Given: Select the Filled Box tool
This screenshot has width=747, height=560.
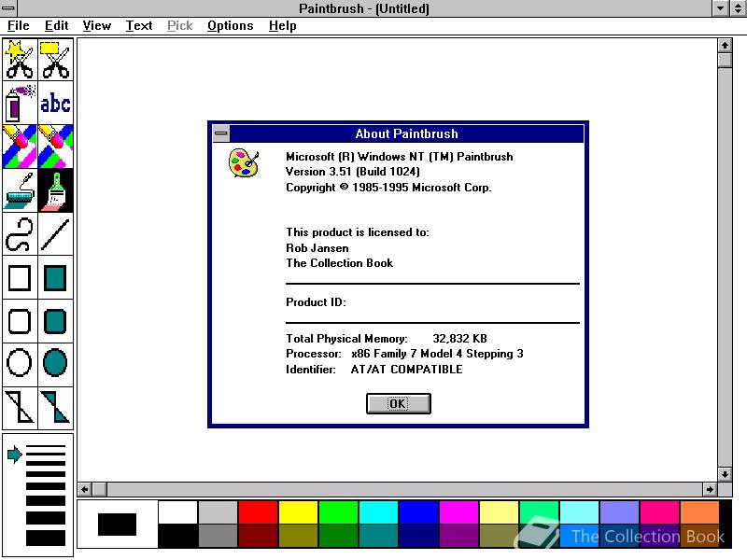Looking at the screenshot, I should click(x=56, y=277).
